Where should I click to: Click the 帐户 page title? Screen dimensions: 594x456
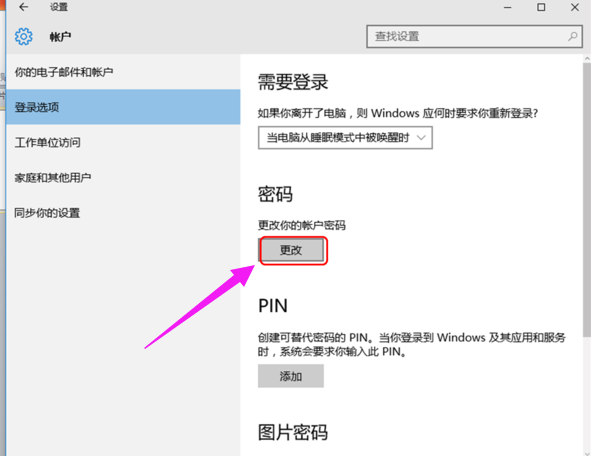[60, 37]
